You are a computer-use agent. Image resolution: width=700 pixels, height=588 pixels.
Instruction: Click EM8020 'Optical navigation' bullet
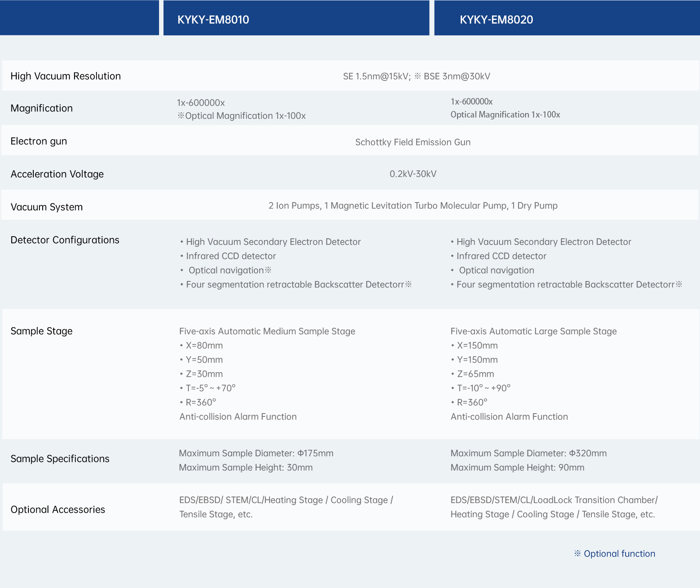coord(493,270)
